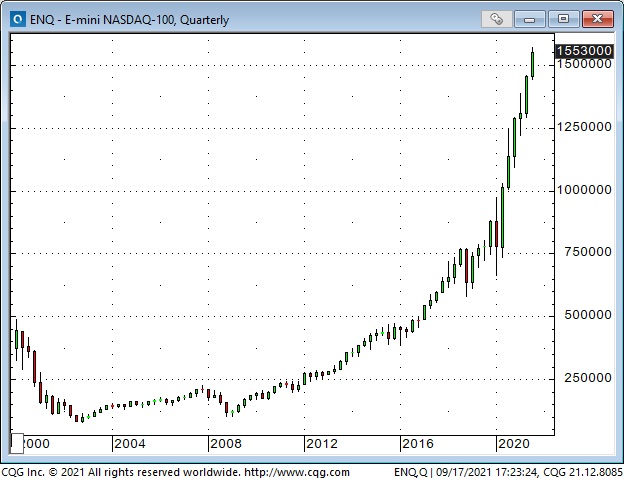
Task: Click the small box at time axis start
Action: (x=17, y=443)
